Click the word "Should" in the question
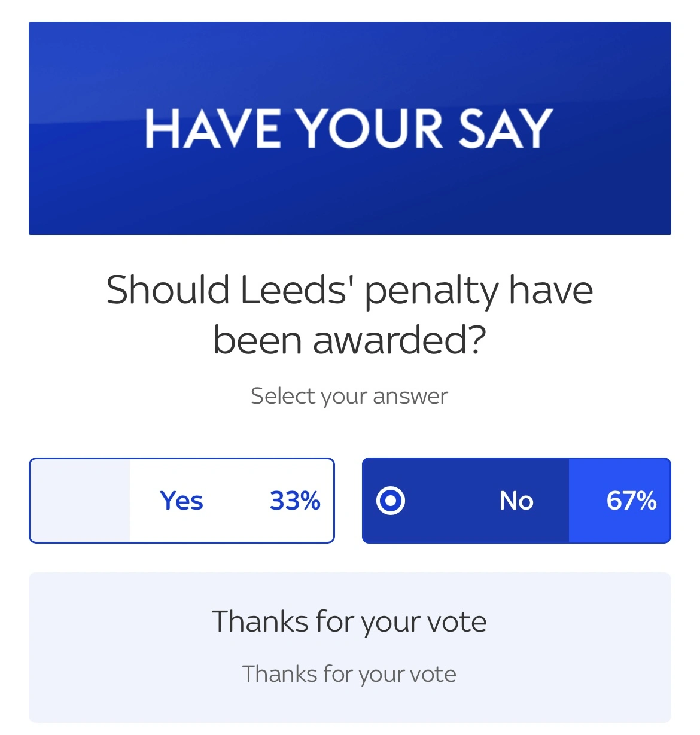 tap(168, 290)
